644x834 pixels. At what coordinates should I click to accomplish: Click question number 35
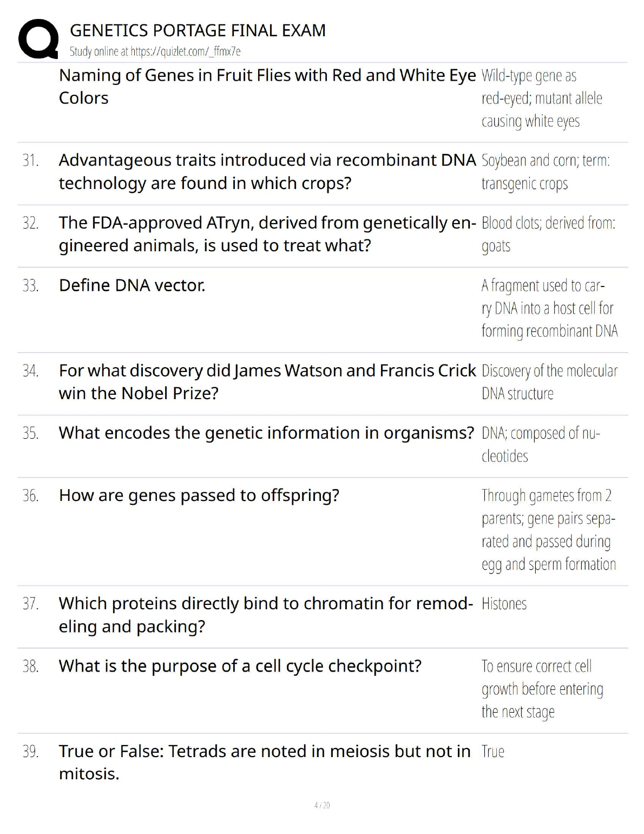[x=30, y=433]
